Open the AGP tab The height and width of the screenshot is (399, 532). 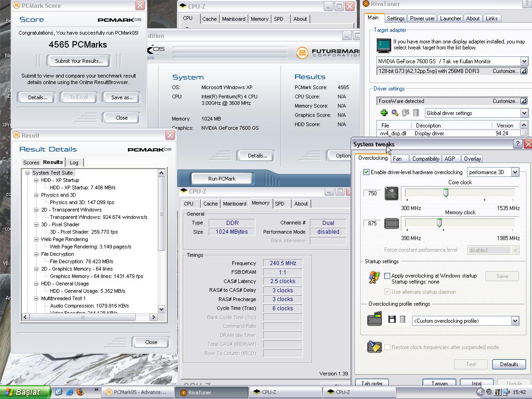click(x=450, y=159)
